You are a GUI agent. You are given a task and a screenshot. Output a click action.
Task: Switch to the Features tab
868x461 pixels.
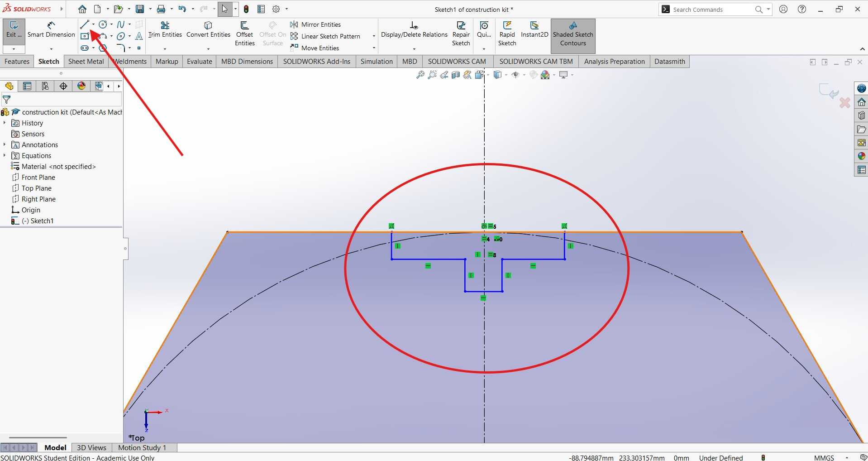[x=17, y=62]
